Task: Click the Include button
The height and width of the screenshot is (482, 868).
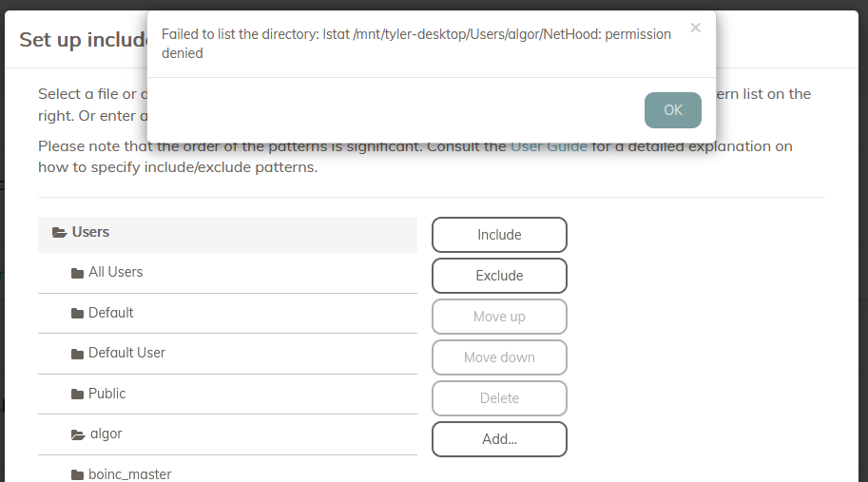Action: (x=499, y=235)
